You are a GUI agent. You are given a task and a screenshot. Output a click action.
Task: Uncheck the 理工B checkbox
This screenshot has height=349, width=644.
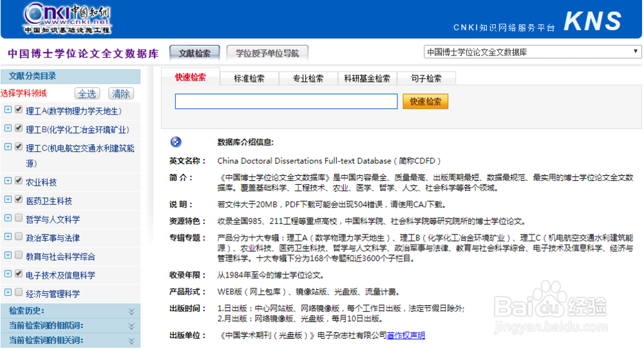pyautogui.click(x=19, y=127)
